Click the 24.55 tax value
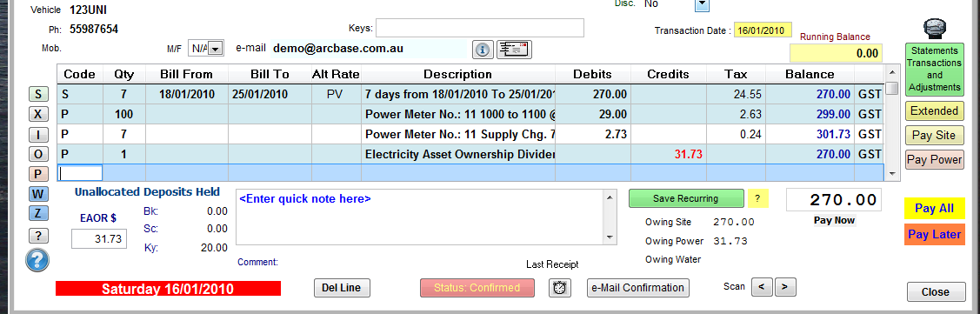980x314 pixels. (749, 95)
